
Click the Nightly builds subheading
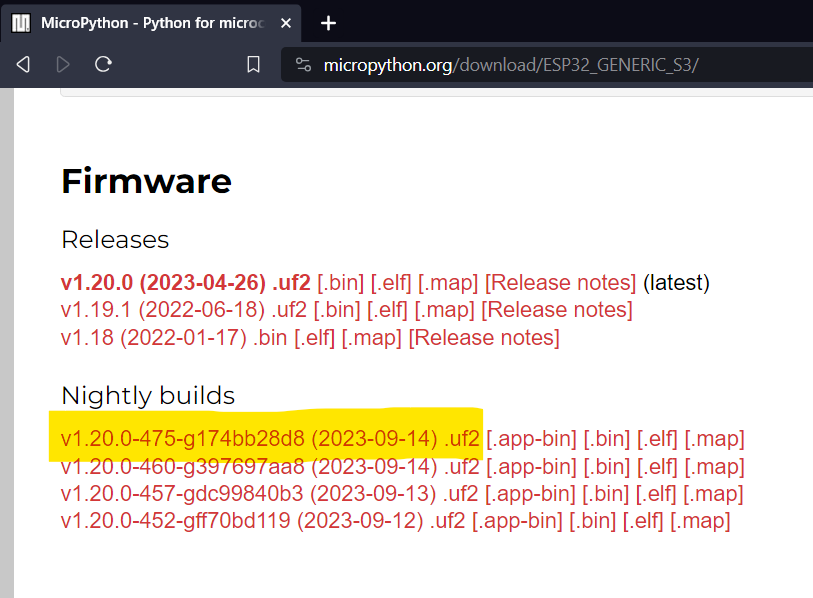[148, 396]
